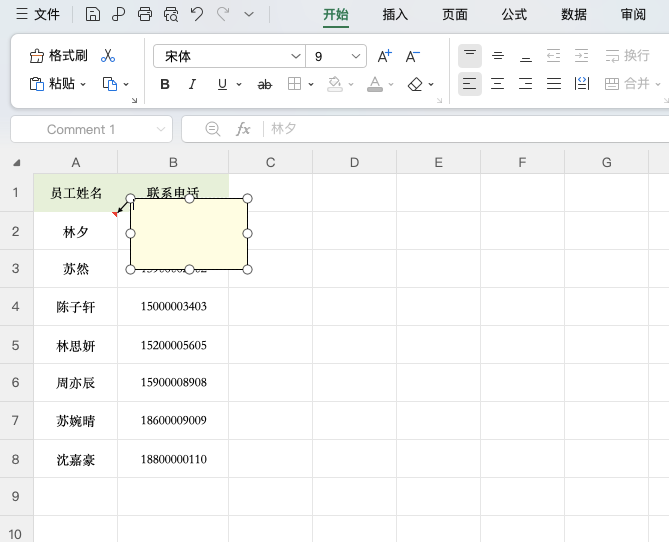Click the formula bar input showing 林夕
Screen dimensions: 669x542
pos(467,129)
